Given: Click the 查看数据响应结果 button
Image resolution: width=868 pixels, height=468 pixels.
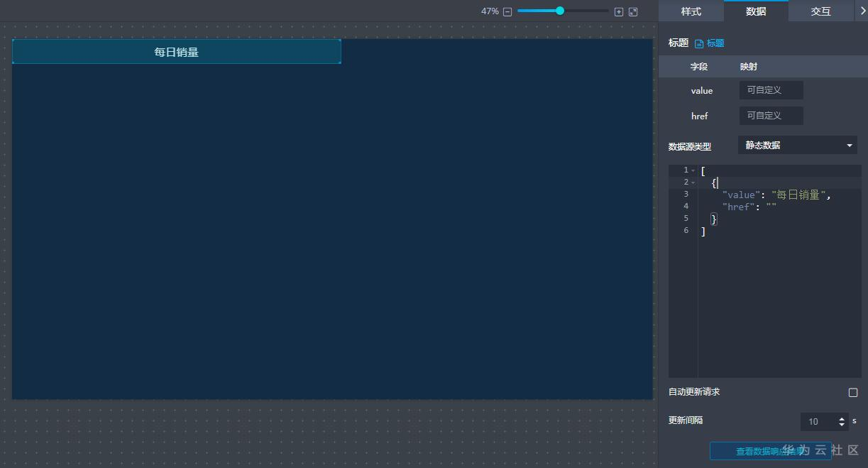Looking at the screenshot, I should coord(770,451).
